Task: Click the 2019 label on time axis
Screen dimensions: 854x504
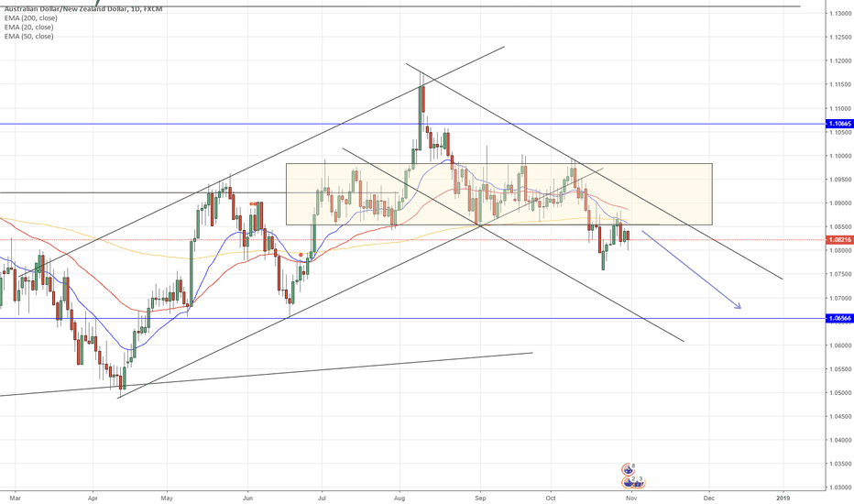Action: point(783,498)
